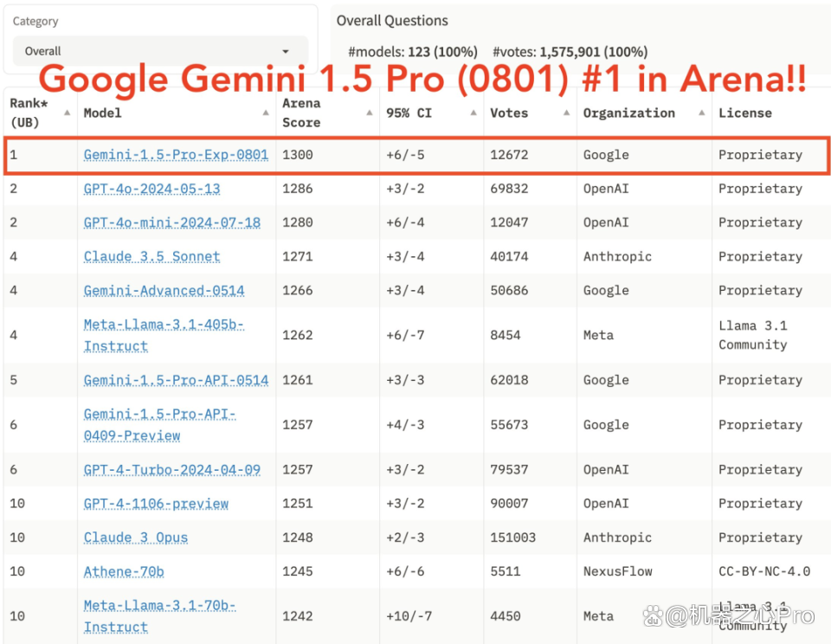Open the Gemini-Advanced-0514 model link
The width and height of the screenshot is (831, 644).
click(164, 291)
